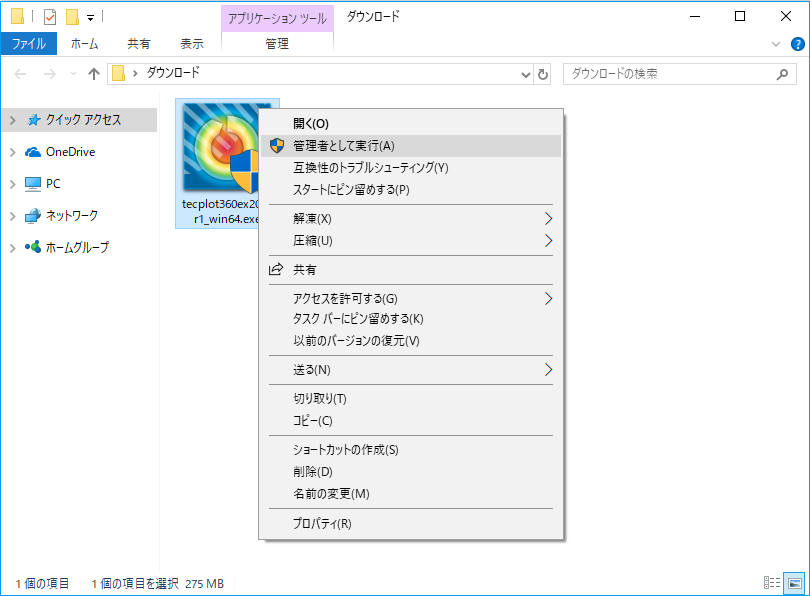The width and height of the screenshot is (810, 596).
Task: Open the 解凍(X) submenu
Action: [411, 219]
